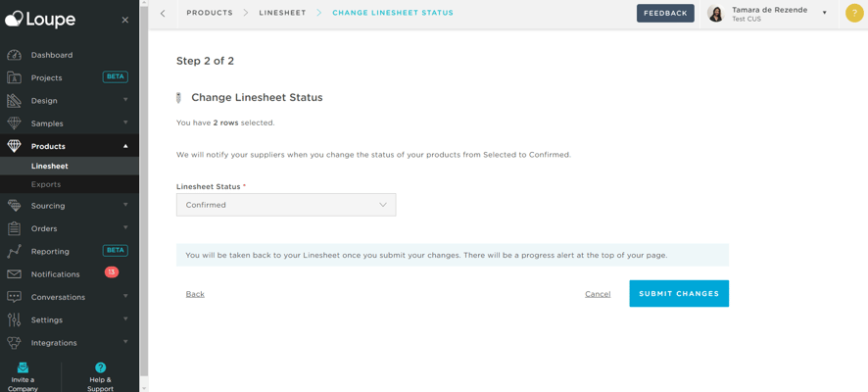The height and width of the screenshot is (392, 868).
Task: Click the Dashboard gauge icon
Action: pyautogui.click(x=14, y=55)
